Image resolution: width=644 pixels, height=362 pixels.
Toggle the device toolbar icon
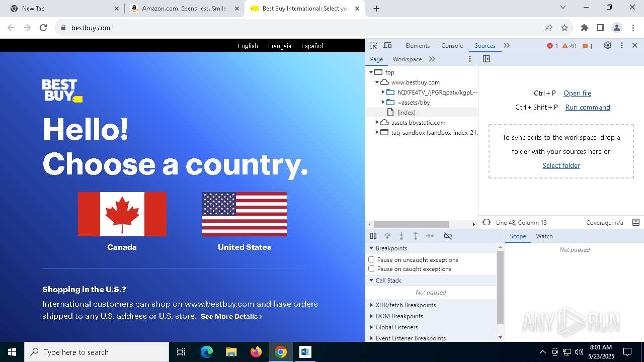(x=387, y=45)
